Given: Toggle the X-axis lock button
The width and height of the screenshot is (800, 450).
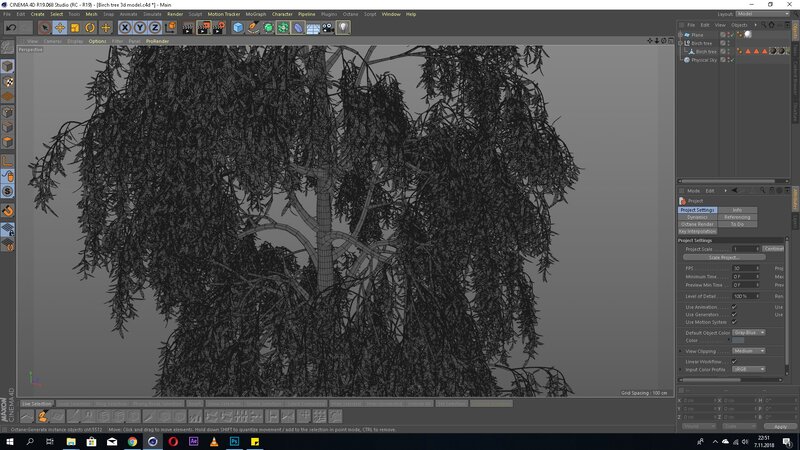Looking at the screenshot, I should point(125,28).
